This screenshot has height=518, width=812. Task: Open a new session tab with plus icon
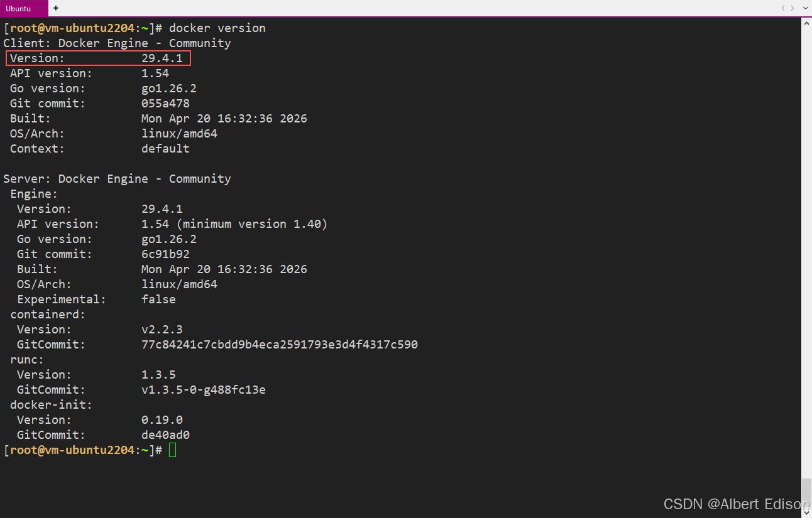pyautogui.click(x=56, y=8)
